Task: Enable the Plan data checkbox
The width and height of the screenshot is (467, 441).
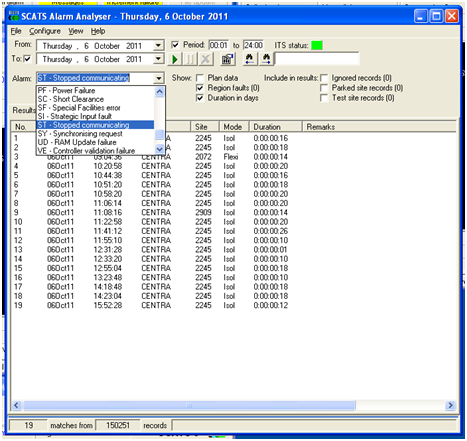Action: tap(200, 78)
